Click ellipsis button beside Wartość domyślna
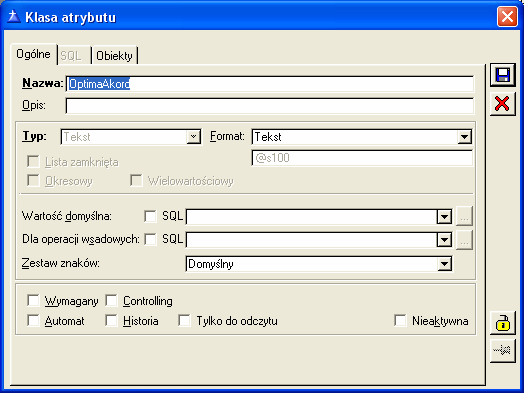 tap(465, 216)
